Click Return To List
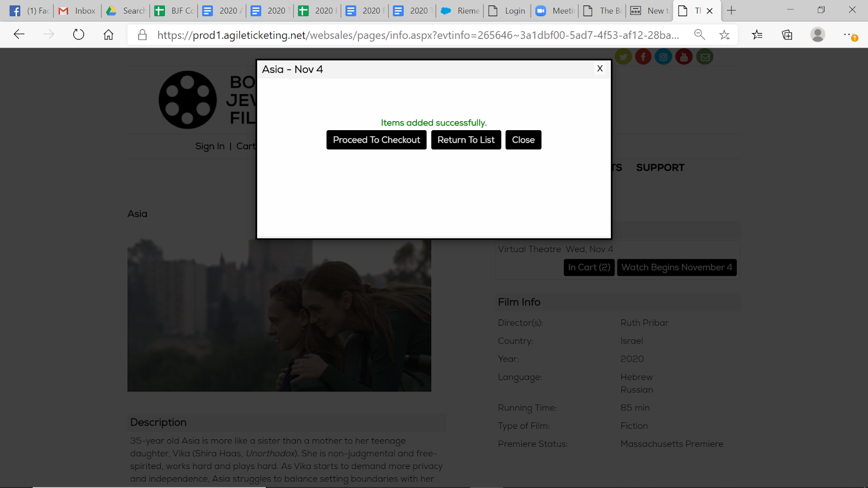 [466, 140]
